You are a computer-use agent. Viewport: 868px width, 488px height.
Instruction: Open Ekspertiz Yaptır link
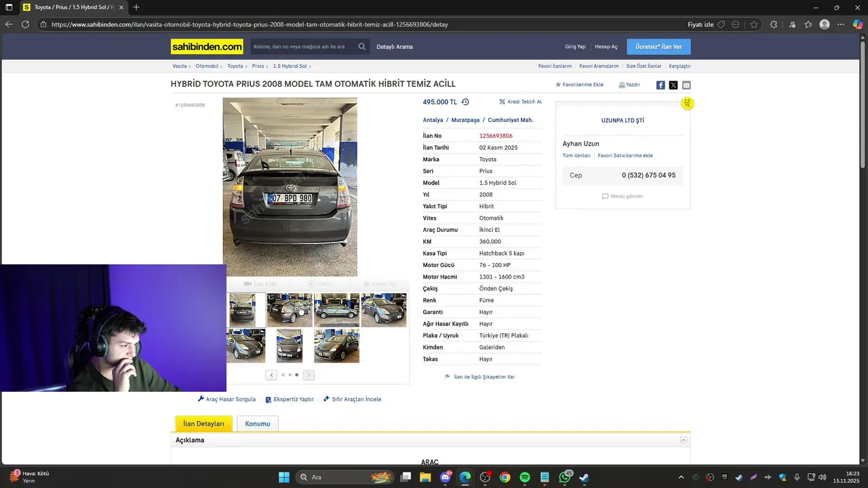click(x=290, y=399)
